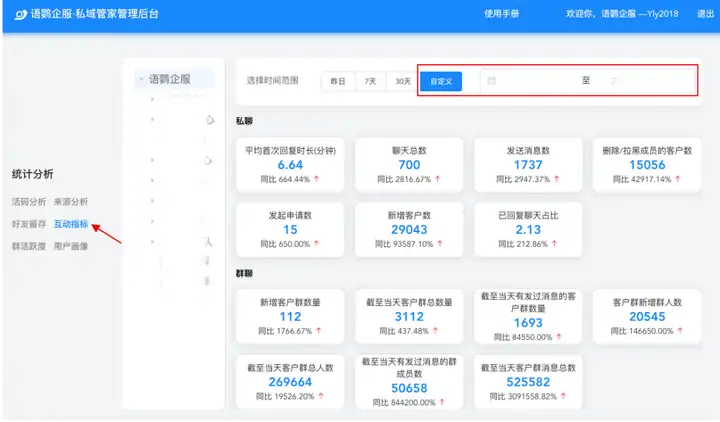The height and width of the screenshot is (422, 720).
Task: Collapse the 语鹦企服 tree root node
Action: coord(143,80)
